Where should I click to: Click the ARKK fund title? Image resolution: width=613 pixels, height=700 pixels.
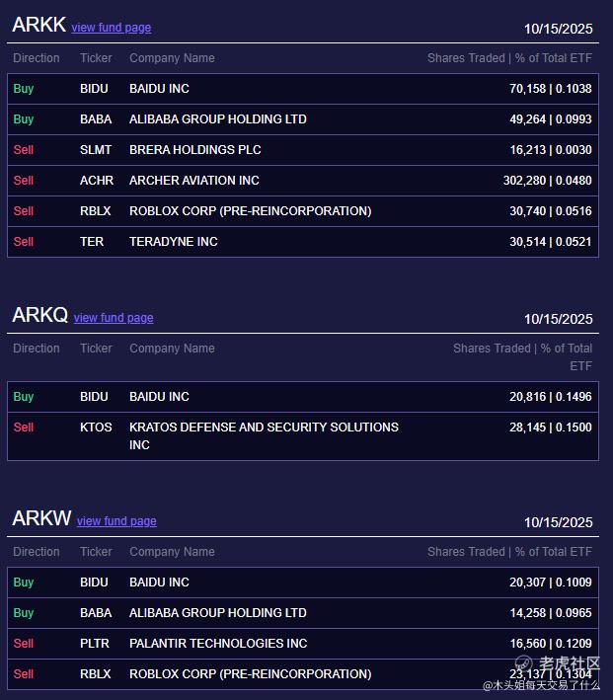38,26
